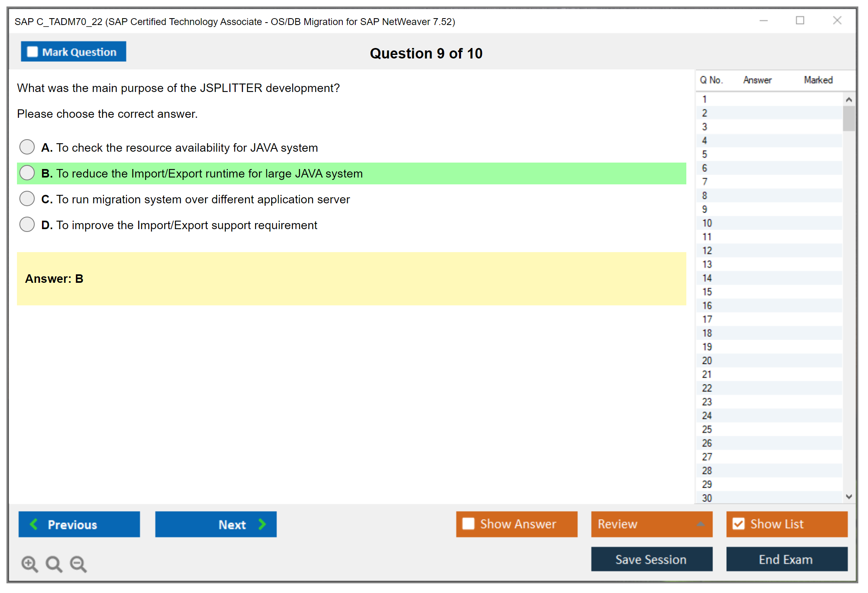This screenshot has height=593, width=868.
Task: Click the green left arrow on Previous
Action: 34,524
